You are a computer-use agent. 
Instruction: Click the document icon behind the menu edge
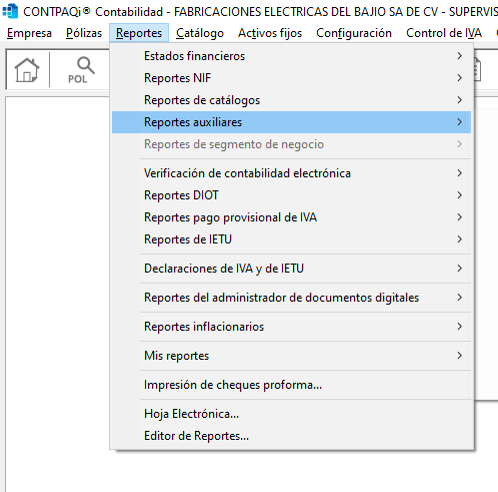pyautogui.click(x=477, y=69)
